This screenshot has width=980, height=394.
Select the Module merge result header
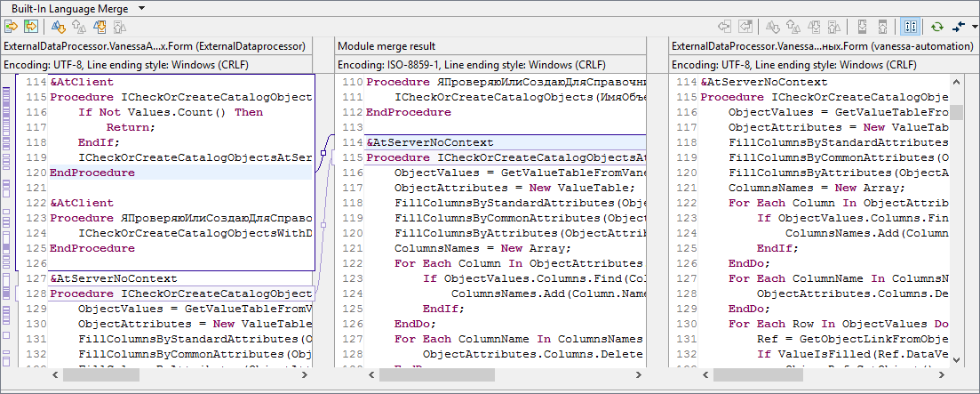coord(386,45)
